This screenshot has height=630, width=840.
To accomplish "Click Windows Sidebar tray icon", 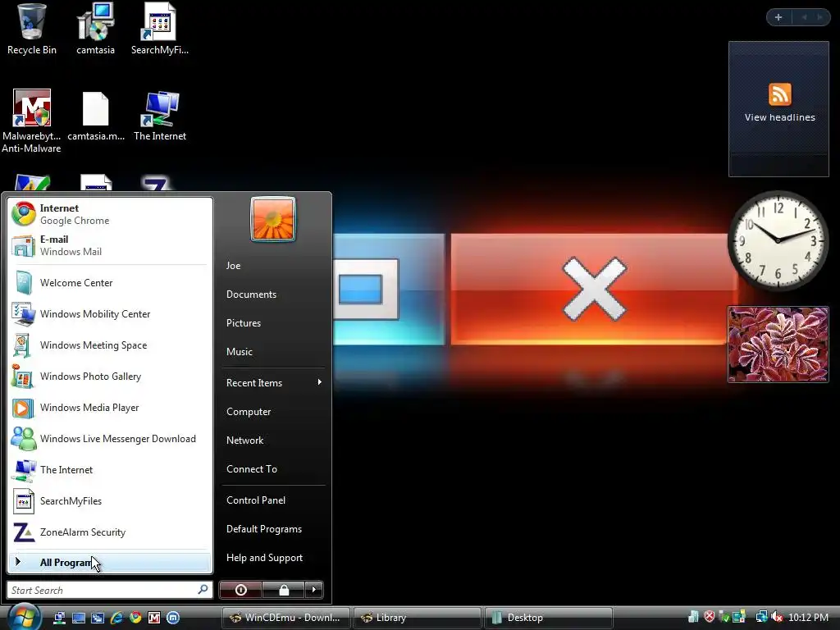I will (x=739, y=617).
